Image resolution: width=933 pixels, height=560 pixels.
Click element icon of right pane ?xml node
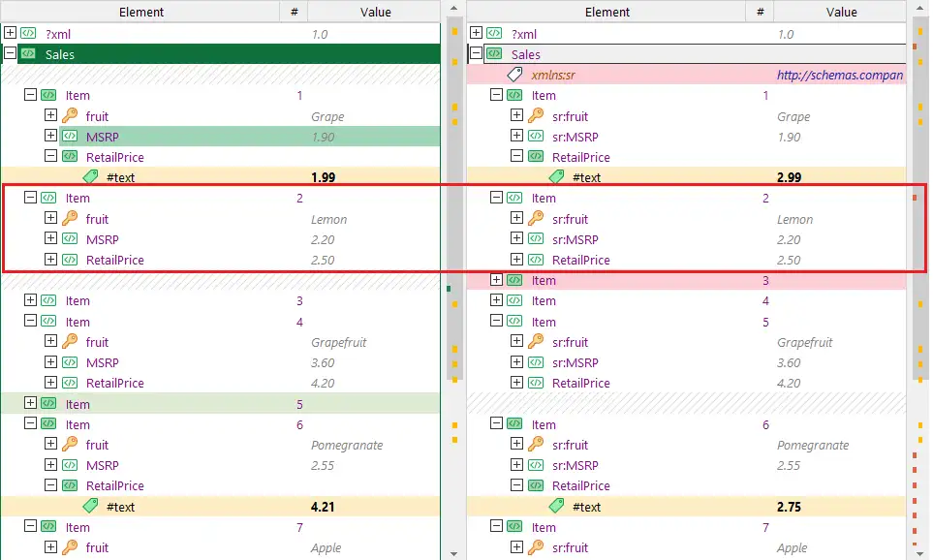[494, 33]
